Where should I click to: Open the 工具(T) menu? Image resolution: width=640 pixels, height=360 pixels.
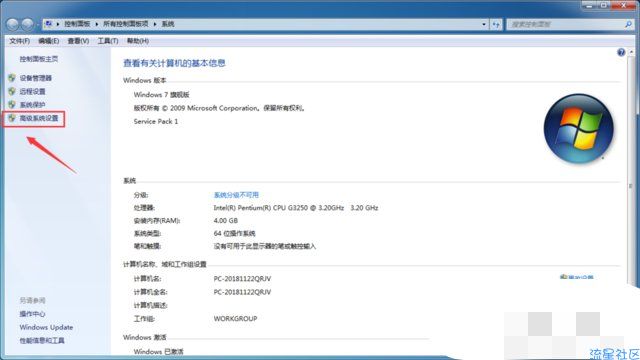pyautogui.click(x=108, y=41)
